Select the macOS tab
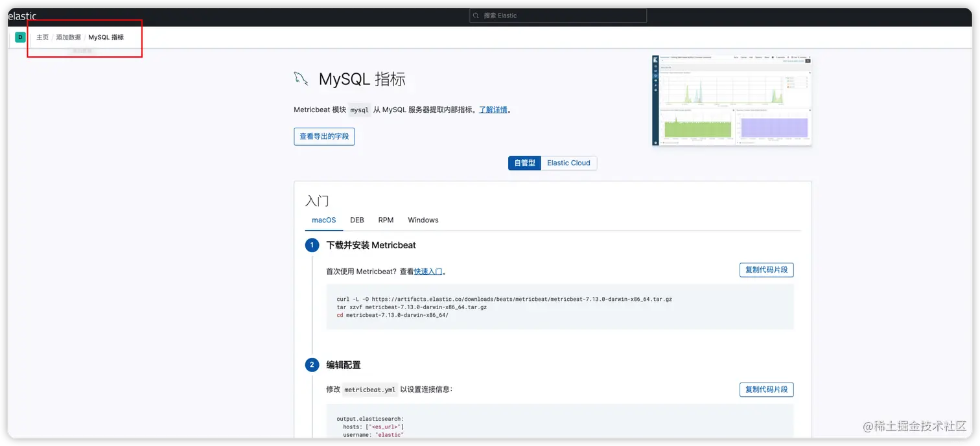Viewport: 980px width, 446px height. coord(324,220)
